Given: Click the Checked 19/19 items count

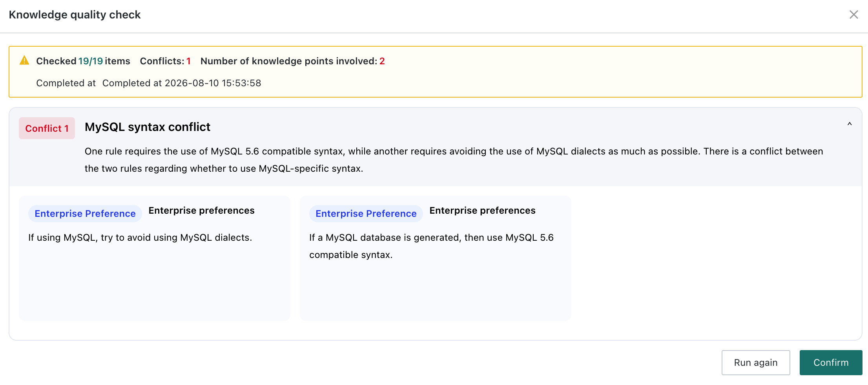Looking at the screenshot, I should [83, 61].
